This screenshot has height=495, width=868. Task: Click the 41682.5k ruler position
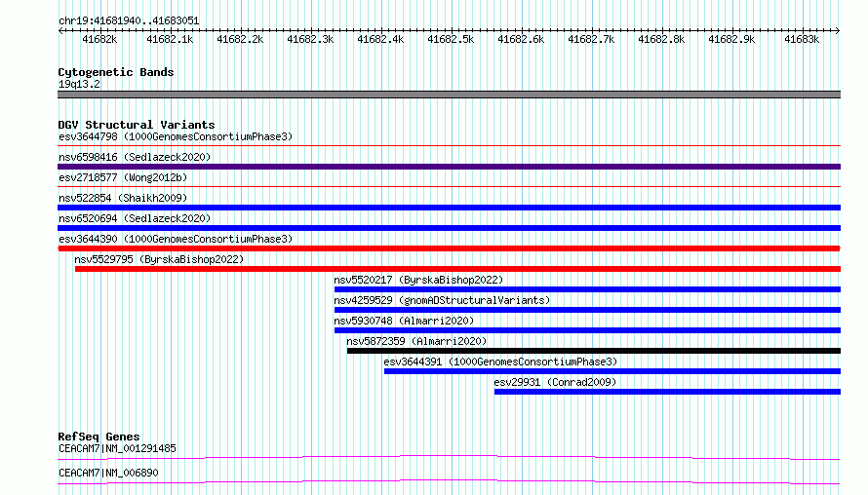452,39
